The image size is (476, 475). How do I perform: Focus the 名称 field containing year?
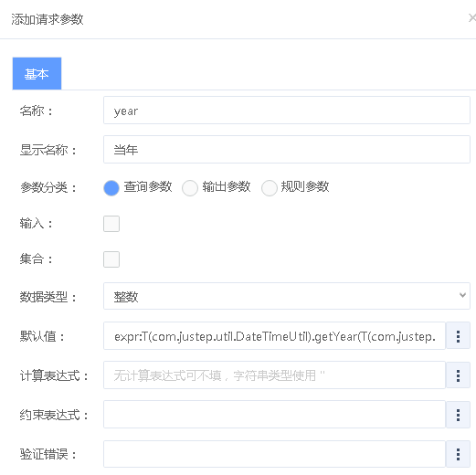click(287, 111)
